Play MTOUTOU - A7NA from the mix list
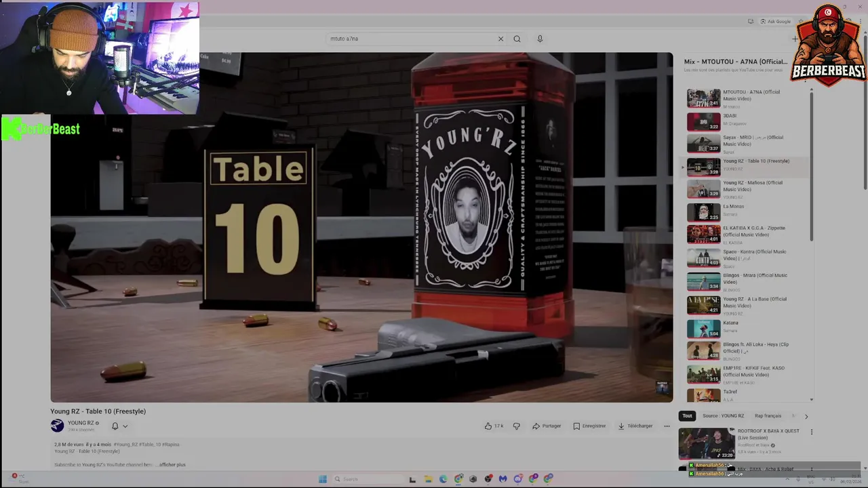868x488 pixels. [746, 99]
